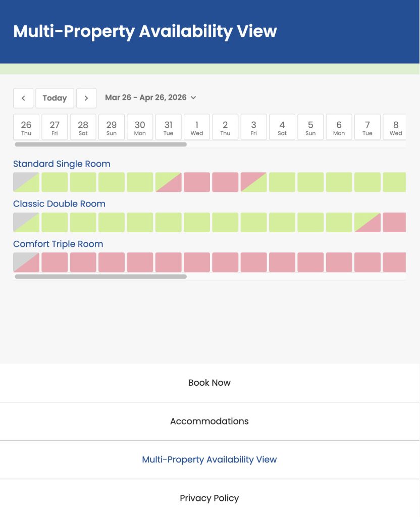
Task: Click the next period arrow
Action: (x=86, y=98)
